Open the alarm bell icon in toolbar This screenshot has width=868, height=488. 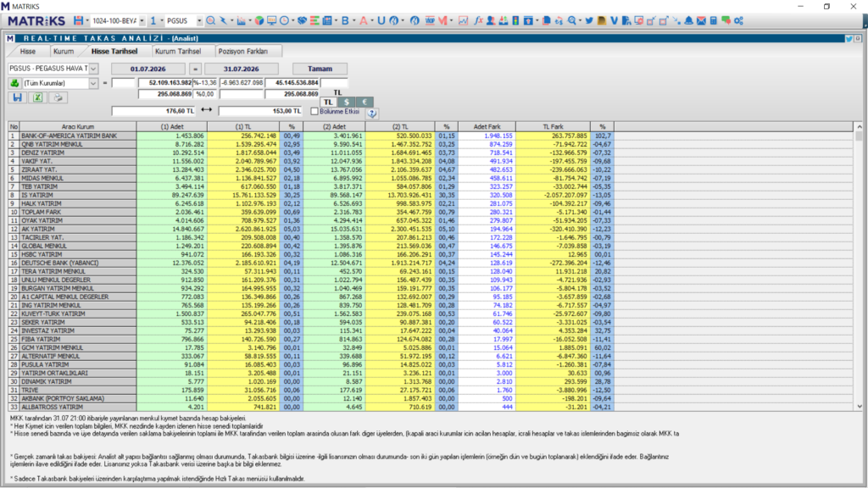click(x=688, y=20)
